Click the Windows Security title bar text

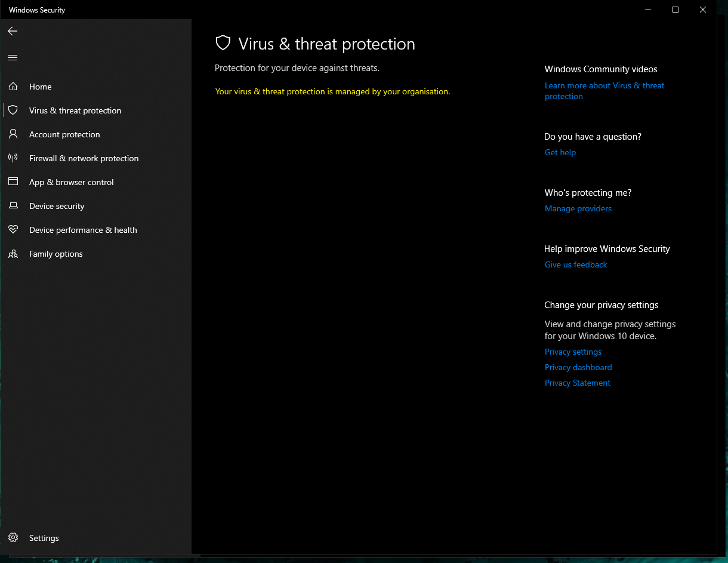(x=37, y=10)
